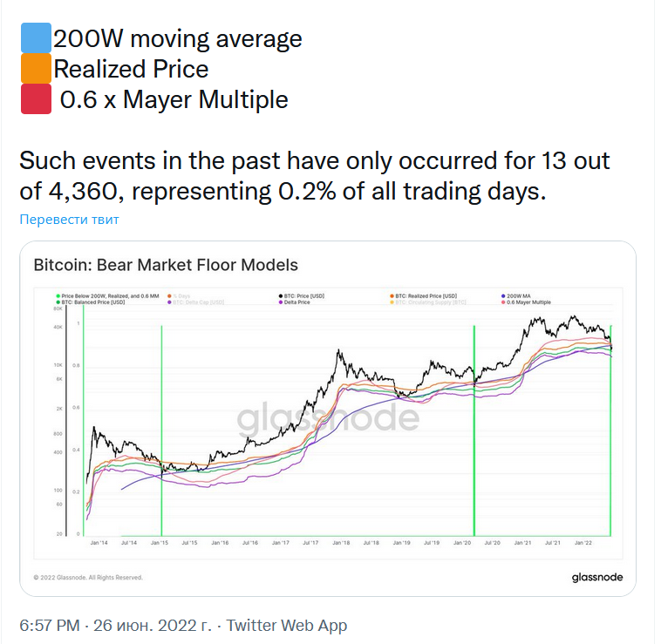Click the 'BTC: Balanced Price [USD]' legend marker
This screenshot has height=644, width=661.
pyautogui.click(x=56, y=302)
